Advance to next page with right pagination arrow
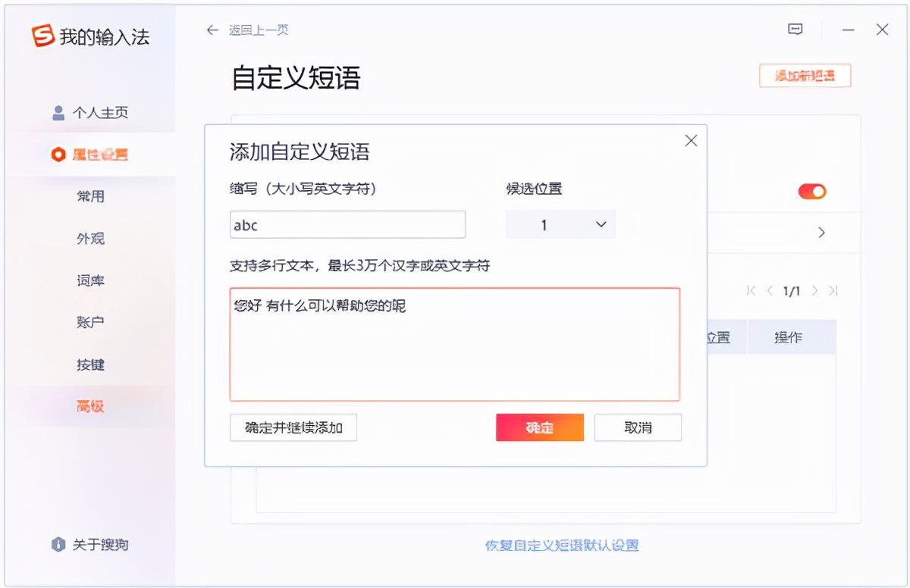The image size is (910, 588). pyautogui.click(x=814, y=290)
